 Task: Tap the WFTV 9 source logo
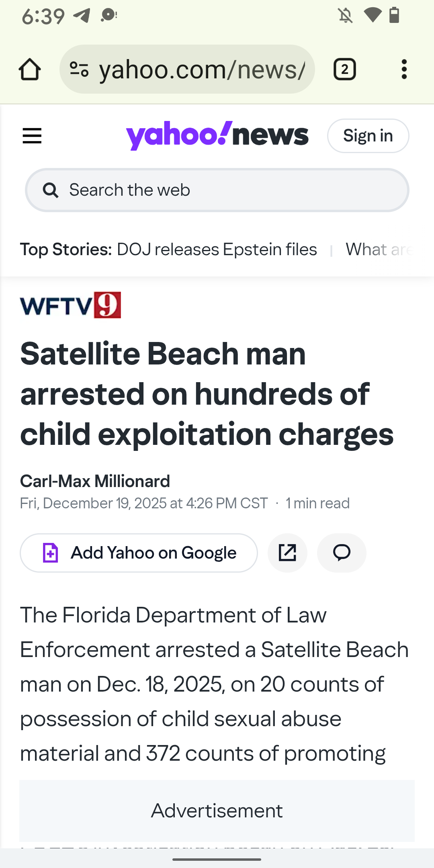(x=71, y=305)
